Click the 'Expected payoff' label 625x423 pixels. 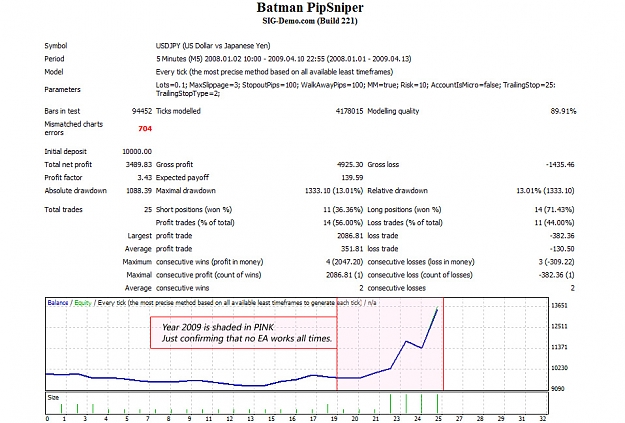point(182,178)
